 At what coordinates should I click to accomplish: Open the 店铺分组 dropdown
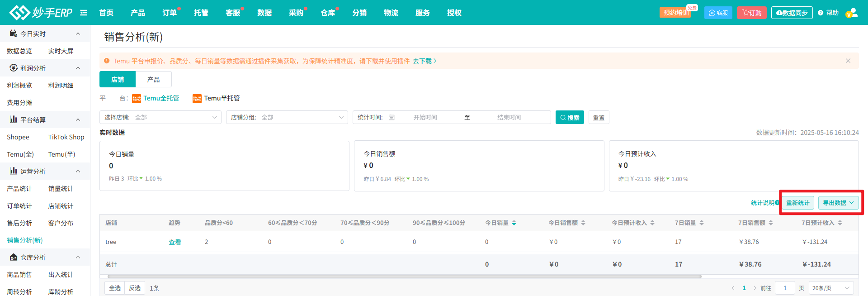pyautogui.click(x=287, y=117)
